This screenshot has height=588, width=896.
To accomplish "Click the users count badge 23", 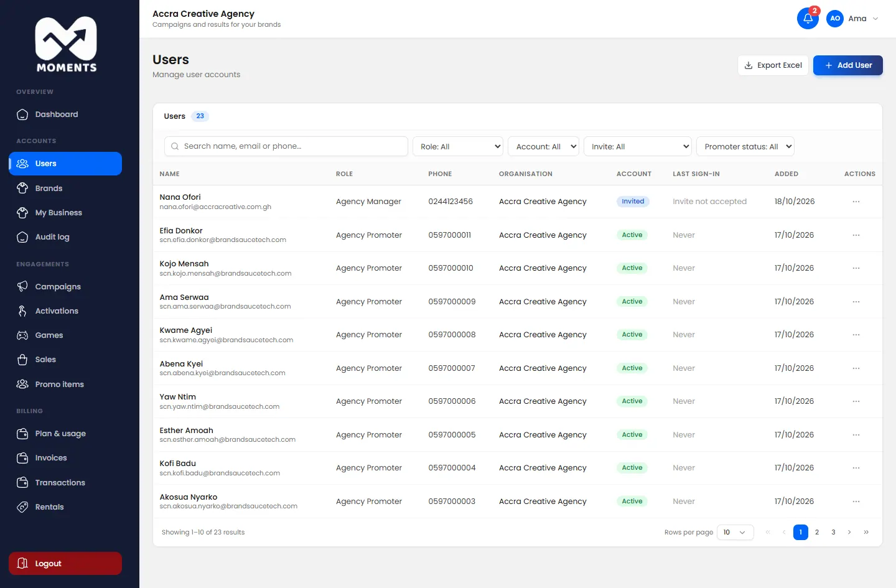I will coord(200,116).
